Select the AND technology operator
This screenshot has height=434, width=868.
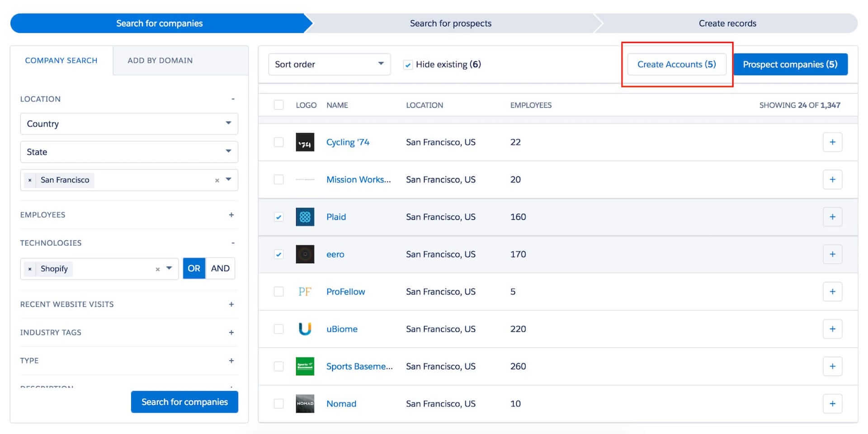click(x=220, y=269)
